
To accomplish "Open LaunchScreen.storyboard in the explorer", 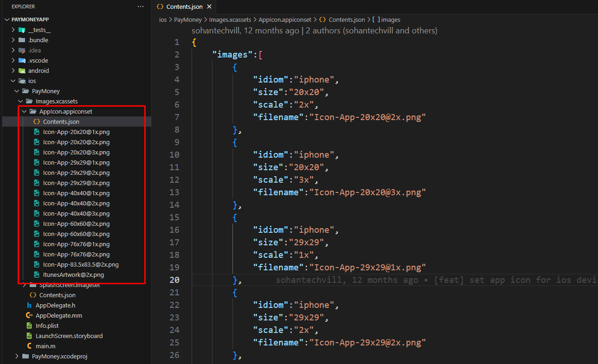I will tap(69, 336).
